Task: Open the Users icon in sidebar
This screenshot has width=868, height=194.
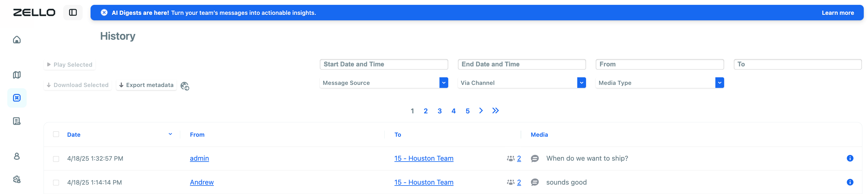Action: (x=17, y=156)
